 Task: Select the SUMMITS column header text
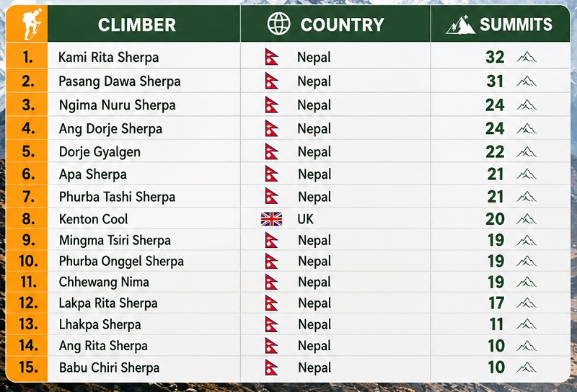point(516,24)
